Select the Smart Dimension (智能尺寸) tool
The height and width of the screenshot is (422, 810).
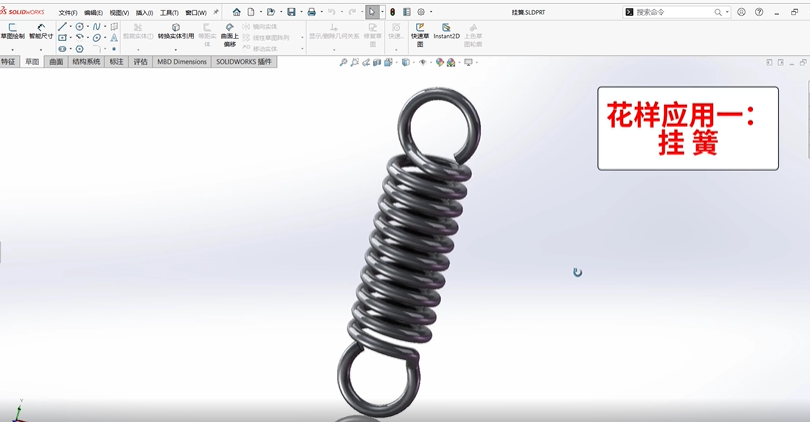pos(41,30)
